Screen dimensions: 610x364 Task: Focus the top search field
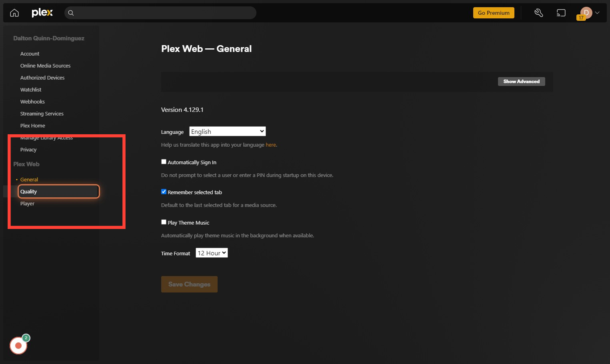(x=160, y=13)
